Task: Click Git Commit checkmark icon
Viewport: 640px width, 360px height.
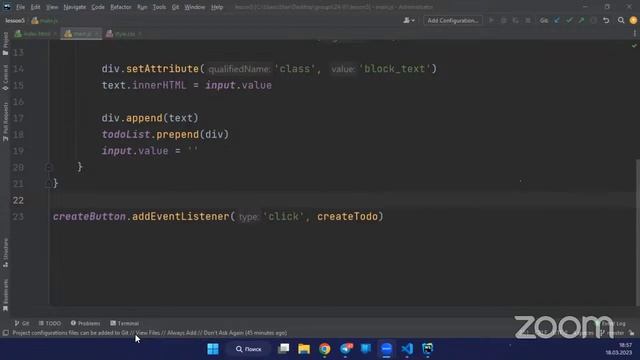Action: click(x=569, y=20)
